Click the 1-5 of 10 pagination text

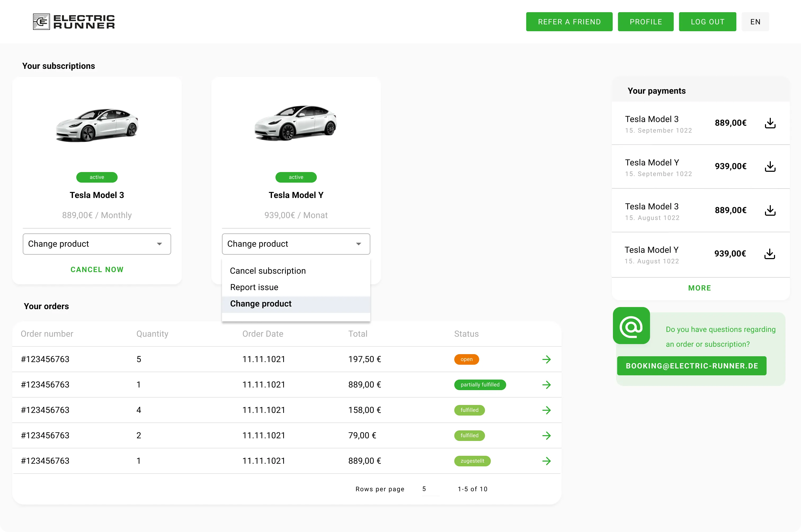[472, 489]
